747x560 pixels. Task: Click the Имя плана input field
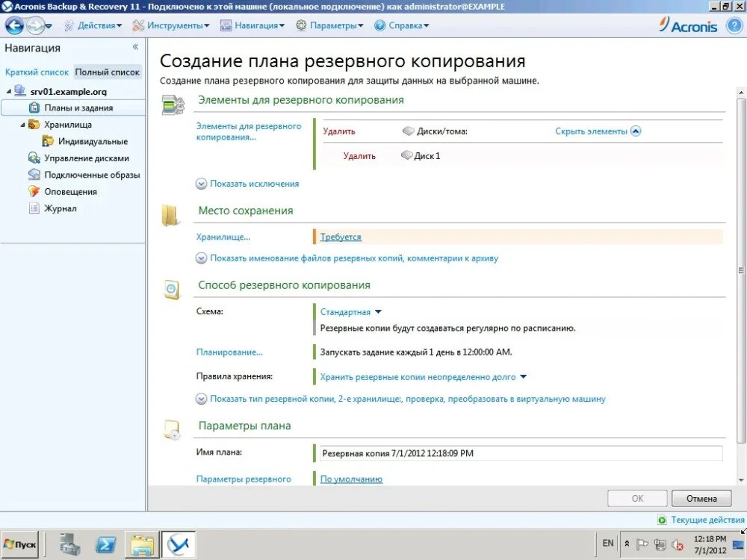[521, 453]
